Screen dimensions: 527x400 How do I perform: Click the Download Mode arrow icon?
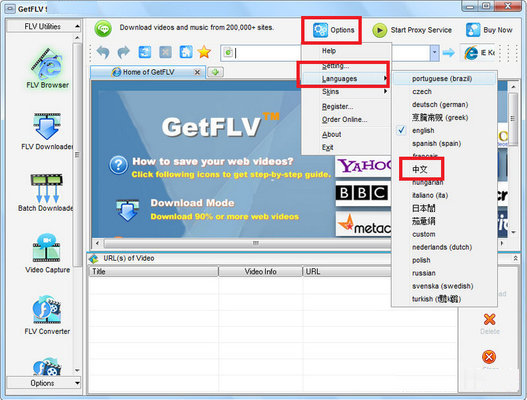(x=127, y=210)
